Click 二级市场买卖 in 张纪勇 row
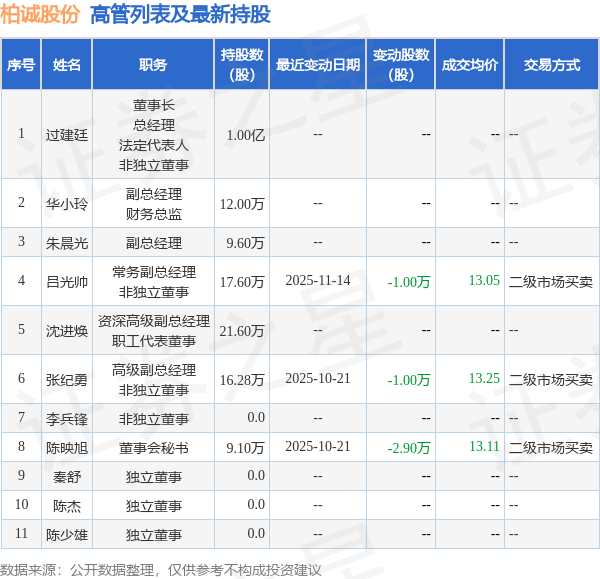This screenshot has width=600, height=579. 551,380
